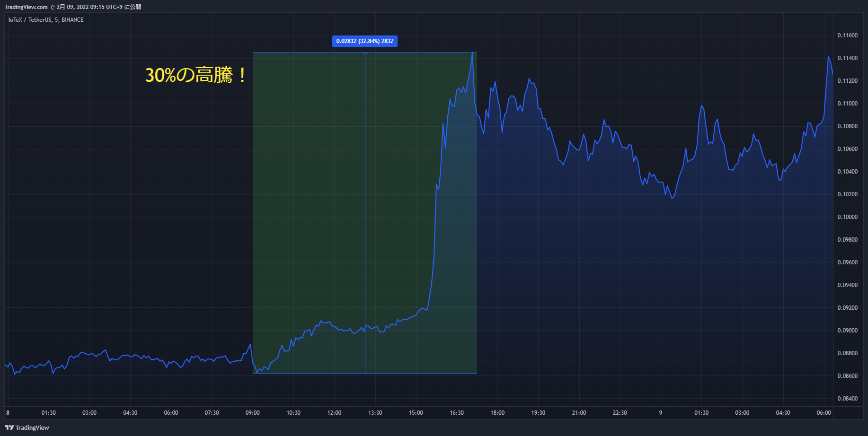The width and height of the screenshot is (868, 436).
Task: Click the 0.08800 price axis label
Action: pyautogui.click(x=847, y=353)
